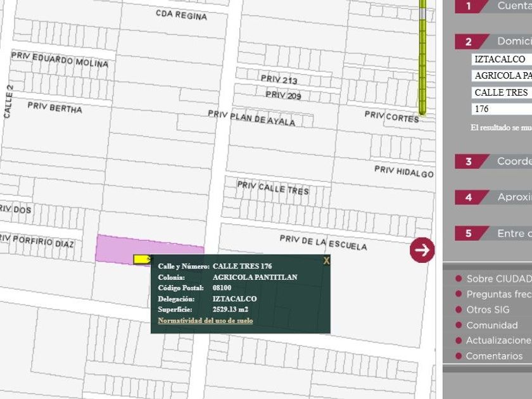Viewport: 532px width, 399px height.
Task: Click the CALLE TRES street field
Action: pos(502,92)
